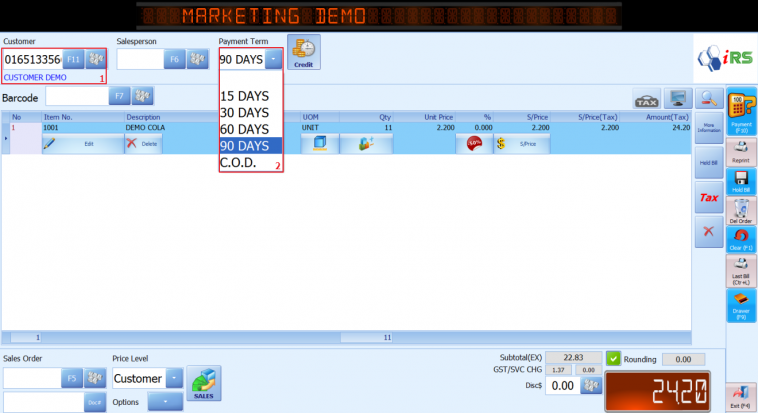Delete the DEMO COLA item row

[x=142, y=144]
